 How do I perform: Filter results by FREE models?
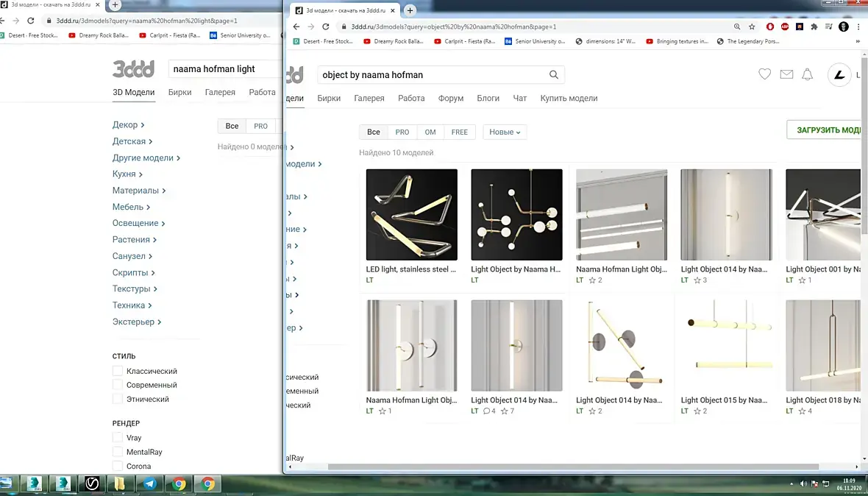(x=460, y=132)
